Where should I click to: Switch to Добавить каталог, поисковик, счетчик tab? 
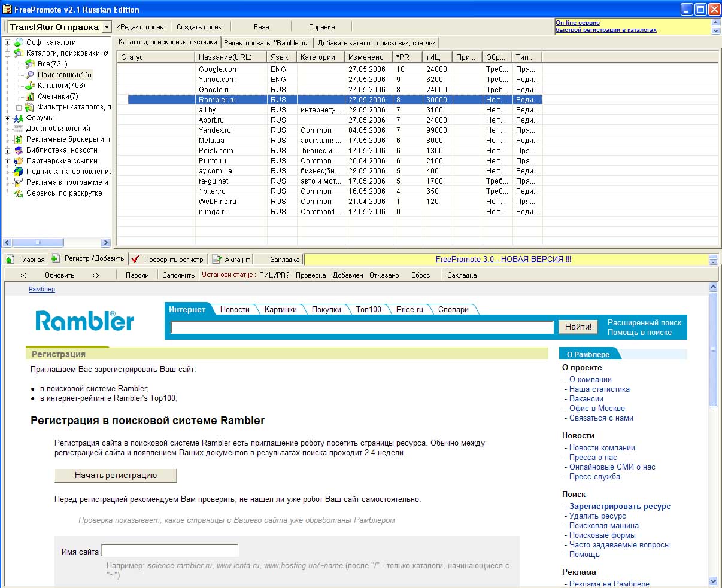[377, 43]
